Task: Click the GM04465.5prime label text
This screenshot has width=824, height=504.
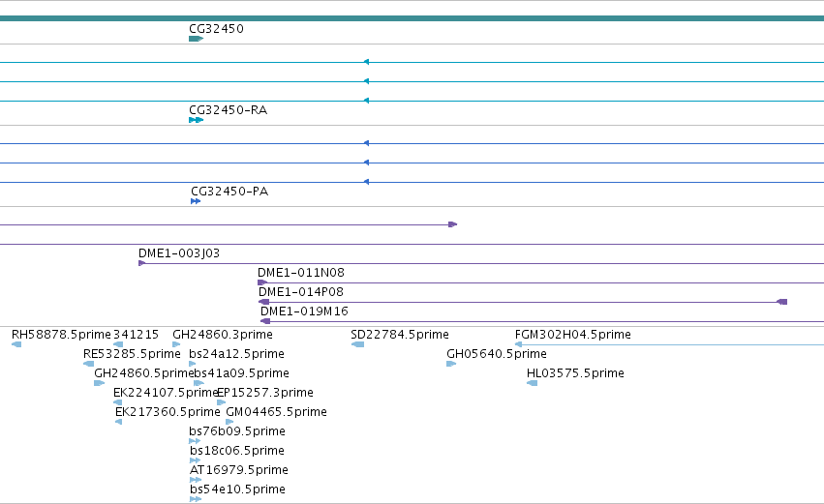Action: coord(276,412)
